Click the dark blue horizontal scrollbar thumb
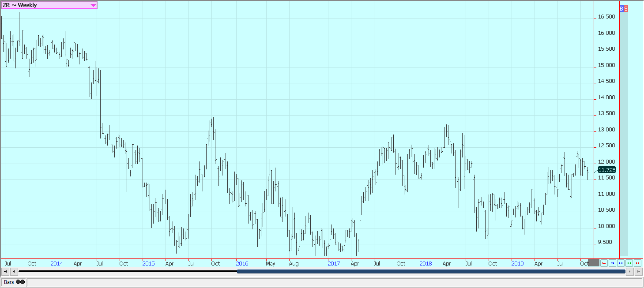 click(x=431, y=272)
